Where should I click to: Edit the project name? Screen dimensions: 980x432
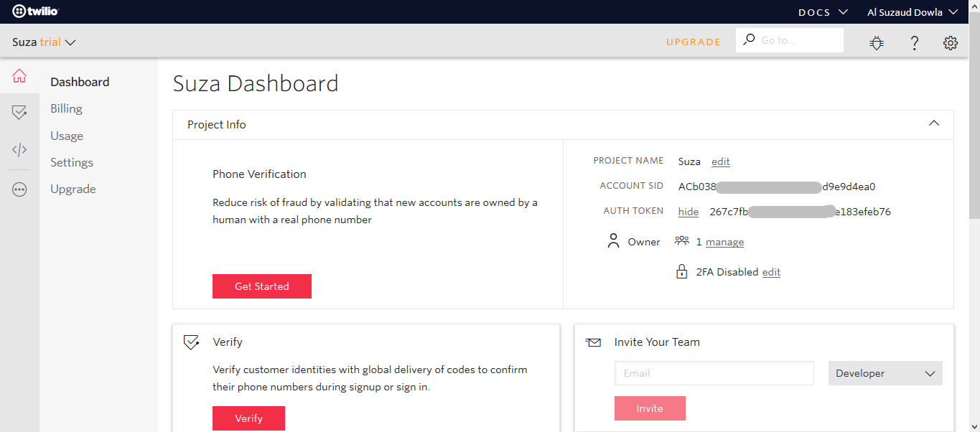pos(721,161)
